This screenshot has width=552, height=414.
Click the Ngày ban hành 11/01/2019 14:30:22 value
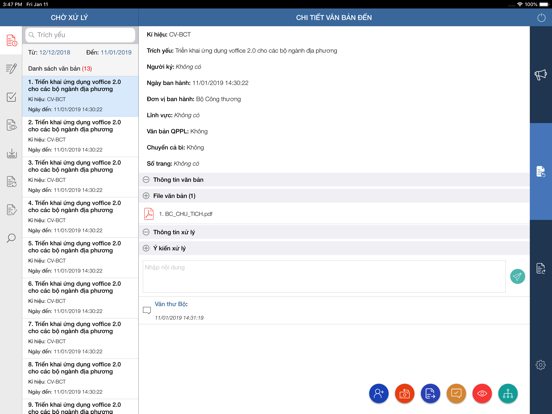click(x=220, y=83)
